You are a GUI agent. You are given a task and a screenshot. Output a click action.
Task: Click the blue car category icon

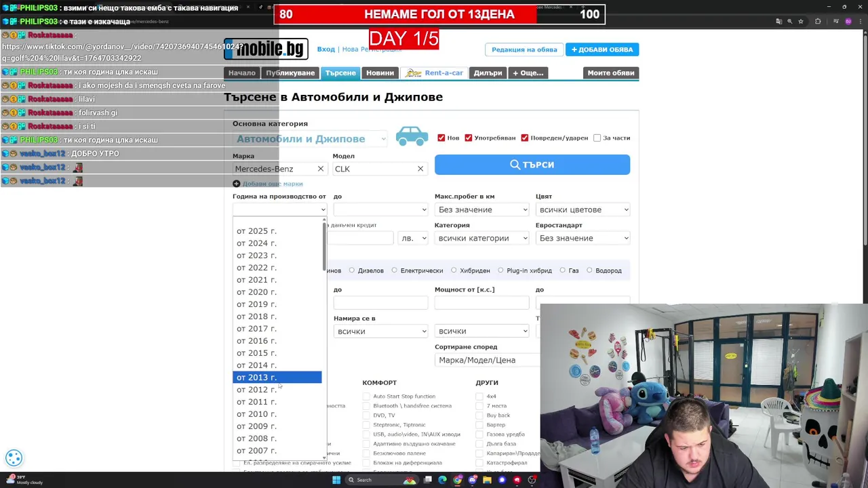[412, 136]
